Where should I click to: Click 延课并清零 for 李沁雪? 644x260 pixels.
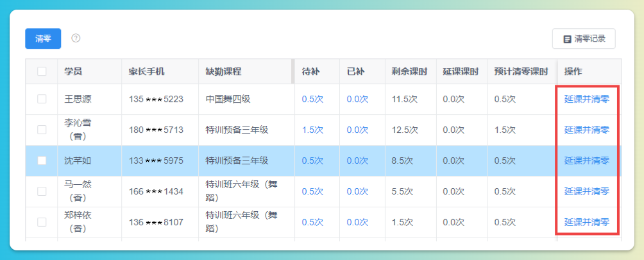586,130
